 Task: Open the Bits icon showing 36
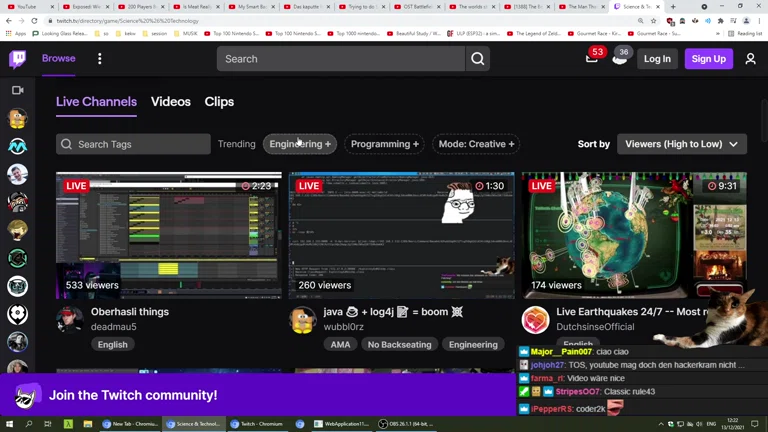pyautogui.click(x=620, y=58)
